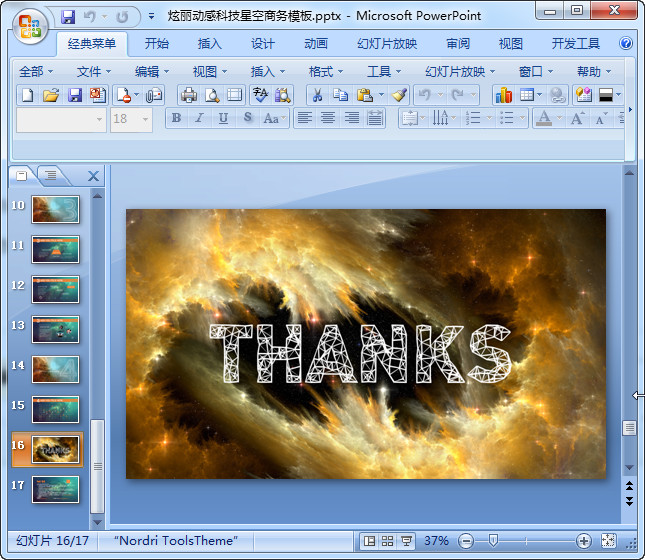This screenshot has width=645, height=560.
Task: Align text right
Action: click(x=351, y=119)
